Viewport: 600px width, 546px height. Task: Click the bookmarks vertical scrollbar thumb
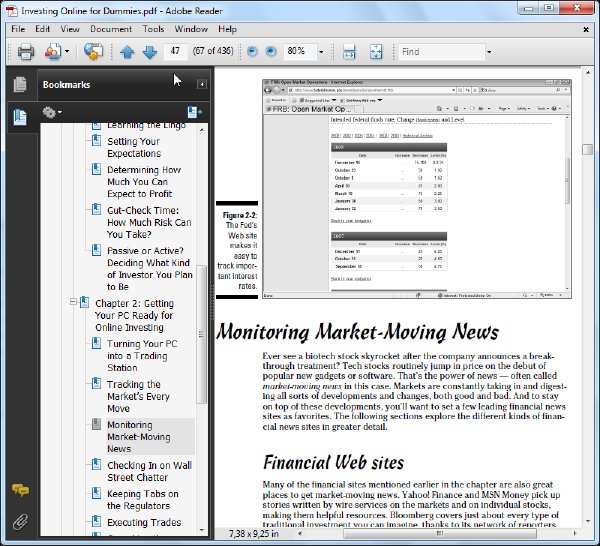tap(202, 334)
